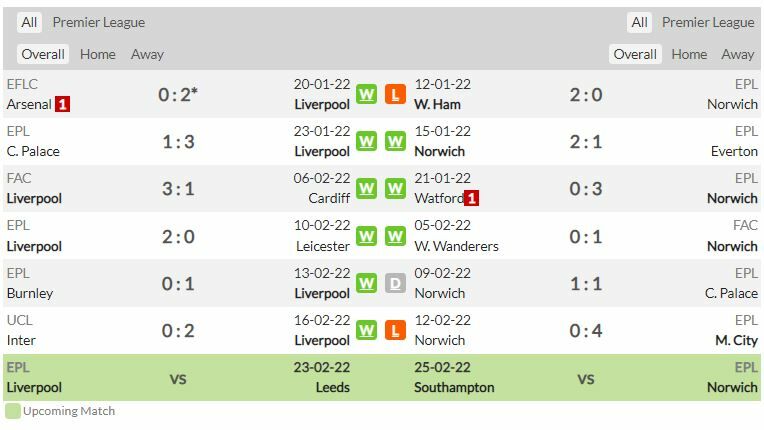
Task: Click Norwich's loss badge for W. Ham match
Action: 396,94
